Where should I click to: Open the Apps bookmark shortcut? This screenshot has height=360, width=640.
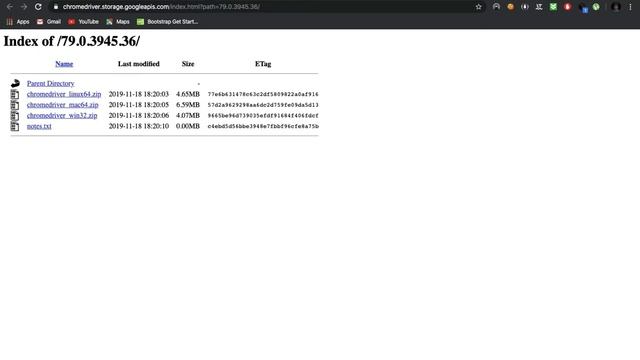point(18,22)
